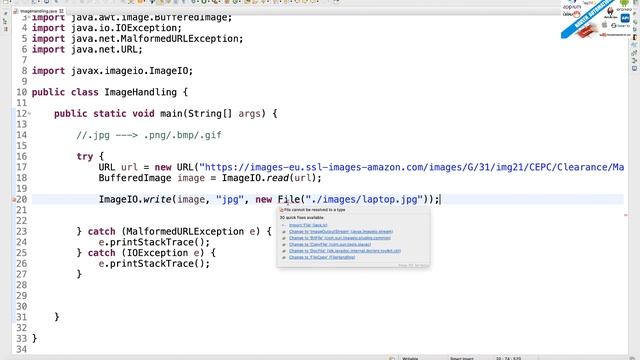
Task: Click IOException in the second catch clause
Action: [160, 253]
